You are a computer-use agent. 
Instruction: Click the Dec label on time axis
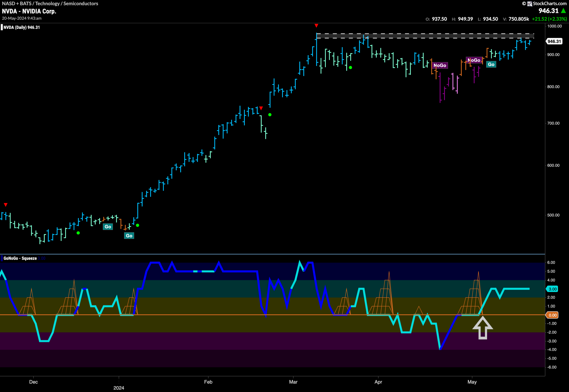[33, 382]
